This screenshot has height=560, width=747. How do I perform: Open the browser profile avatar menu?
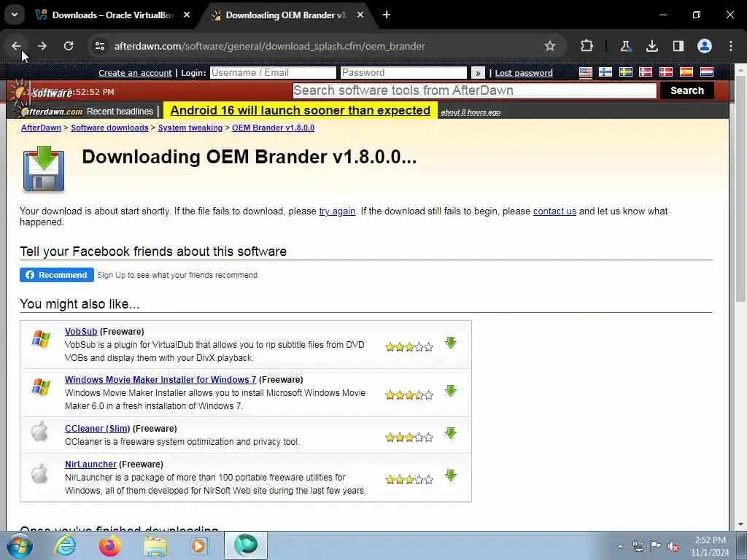[705, 46]
